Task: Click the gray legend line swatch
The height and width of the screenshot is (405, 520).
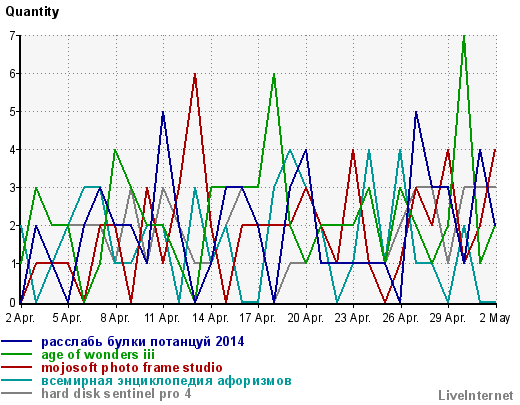Action: [x=17, y=393]
